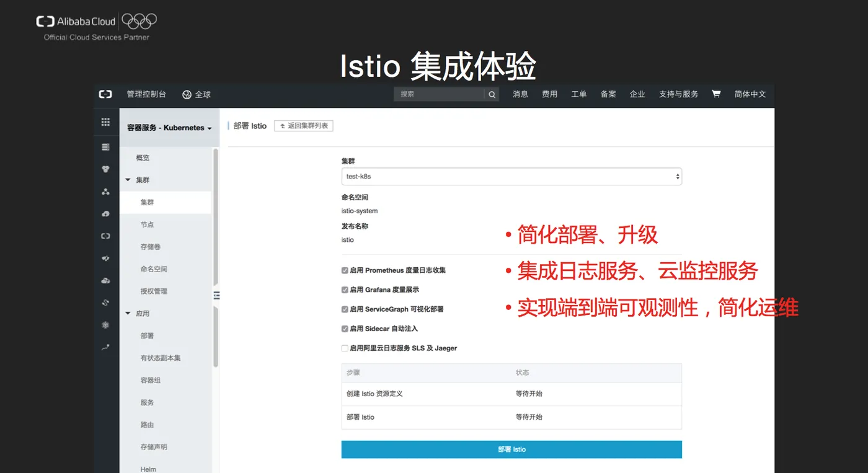The width and height of the screenshot is (868, 473).
Task: Uncheck 启用 Sidecar 自动注入
Action: click(x=345, y=329)
